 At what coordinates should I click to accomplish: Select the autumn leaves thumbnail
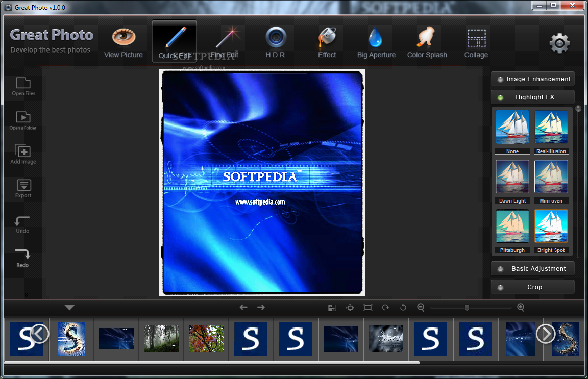coord(206,339)
